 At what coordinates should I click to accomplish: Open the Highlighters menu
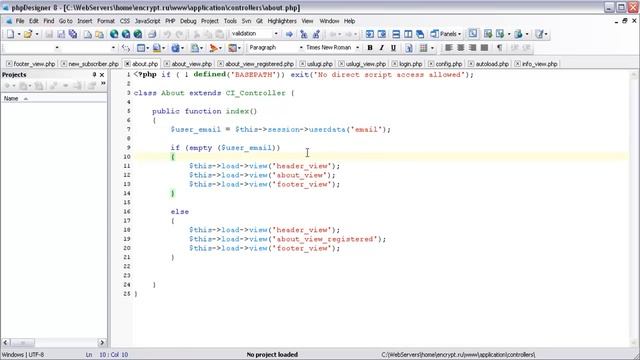tap(282, 21)
